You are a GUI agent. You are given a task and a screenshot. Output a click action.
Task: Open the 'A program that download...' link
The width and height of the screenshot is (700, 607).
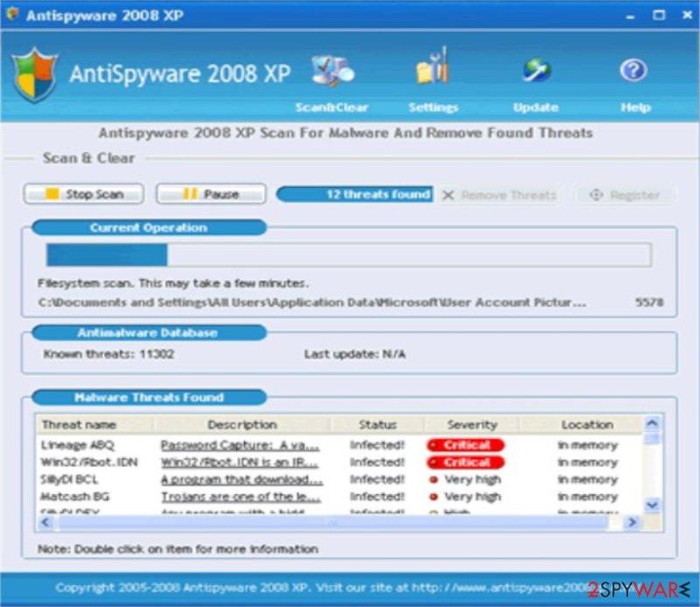click(x=241, y=479)
